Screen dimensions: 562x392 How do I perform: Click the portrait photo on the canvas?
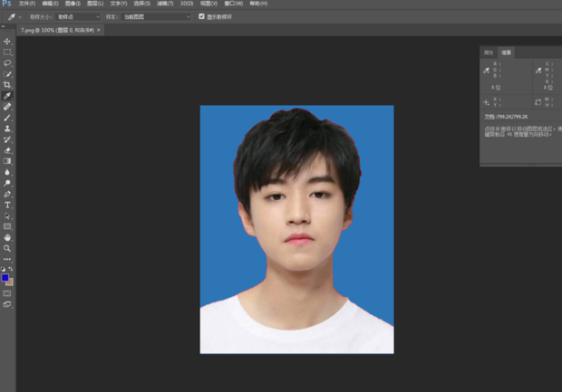click(296, 229)
